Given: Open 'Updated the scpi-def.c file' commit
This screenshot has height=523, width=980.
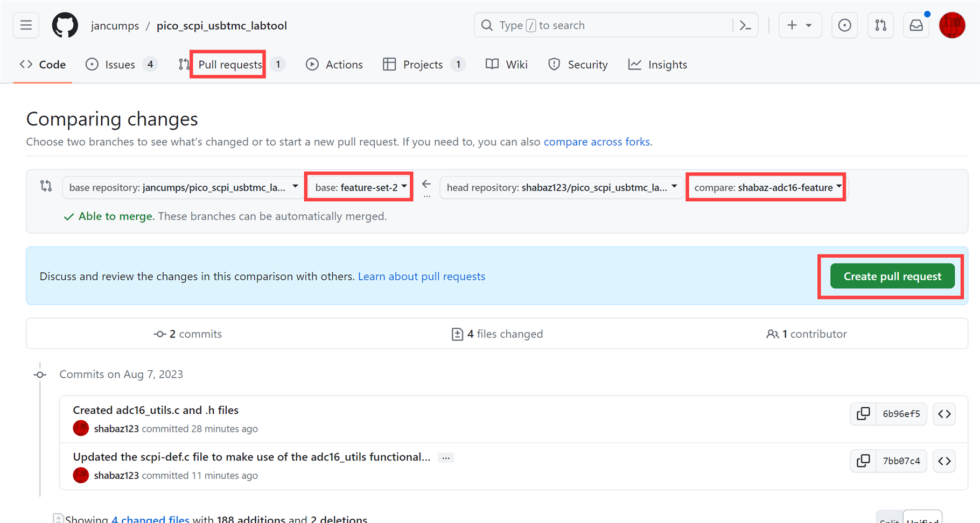Looking at the screenshot, I should tap(251, 457).
